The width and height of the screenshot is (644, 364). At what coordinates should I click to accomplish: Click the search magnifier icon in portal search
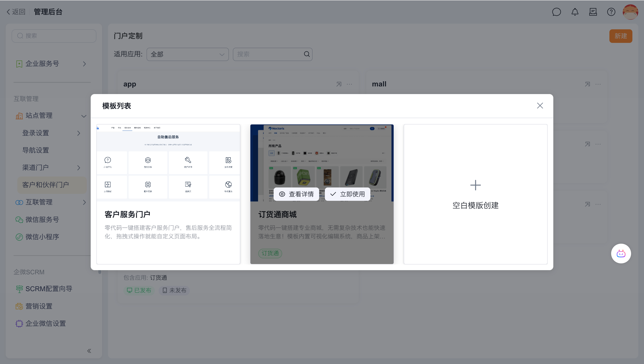pyautogui.click(x=307, y=54)
